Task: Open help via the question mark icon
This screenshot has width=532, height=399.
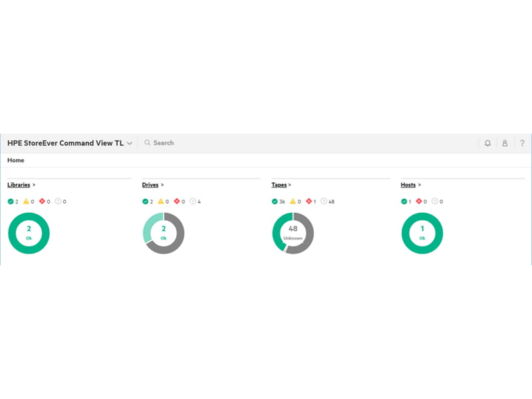Action: click(x=522, y=143)
